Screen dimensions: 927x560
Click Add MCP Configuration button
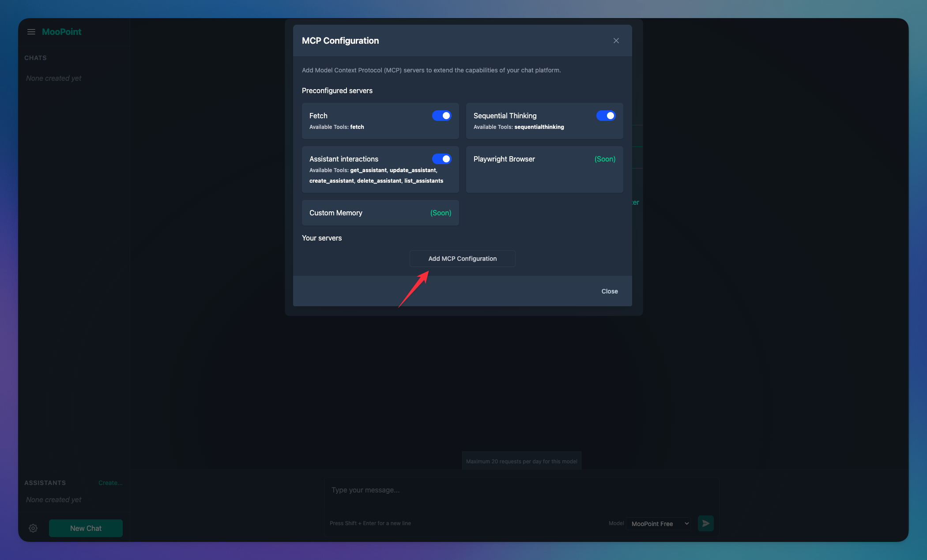coord(462,259)
